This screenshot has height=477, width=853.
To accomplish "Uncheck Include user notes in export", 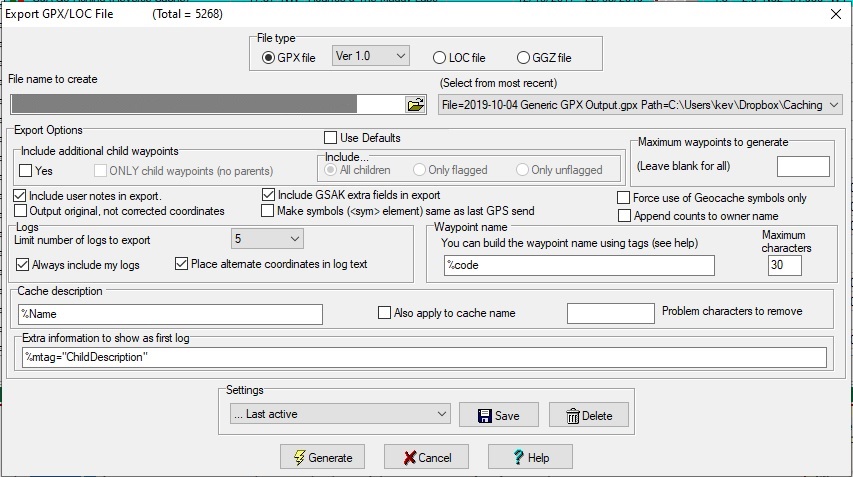I will click(21, 196).
